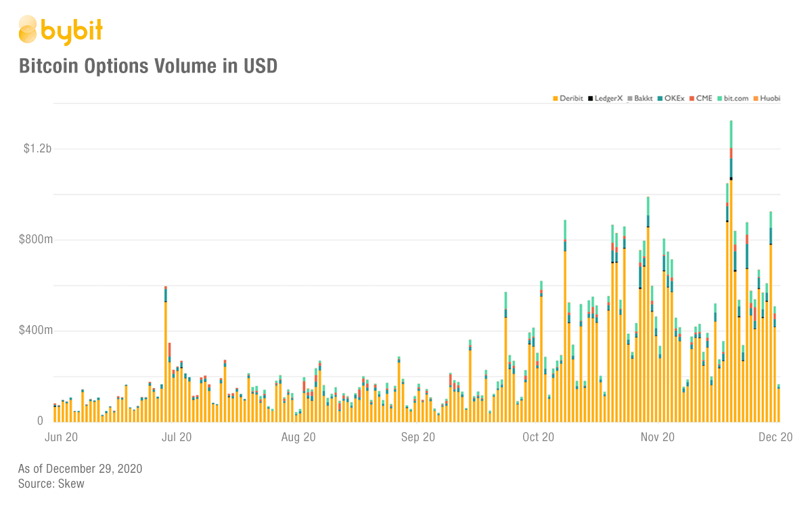Click the chart title Bitcoin Options Volume in USD
This screenshot has width=812, height=508.
pyautogui.click(x=148, y=66)
